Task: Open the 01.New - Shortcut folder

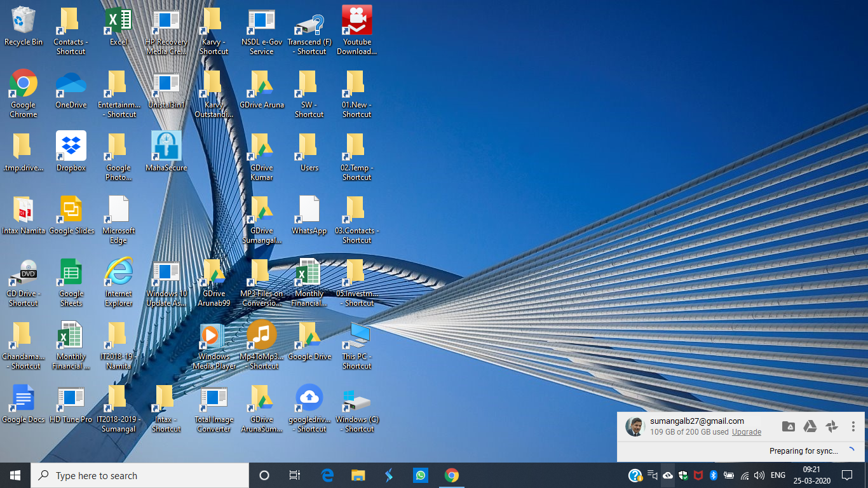Action: (357, 93)
